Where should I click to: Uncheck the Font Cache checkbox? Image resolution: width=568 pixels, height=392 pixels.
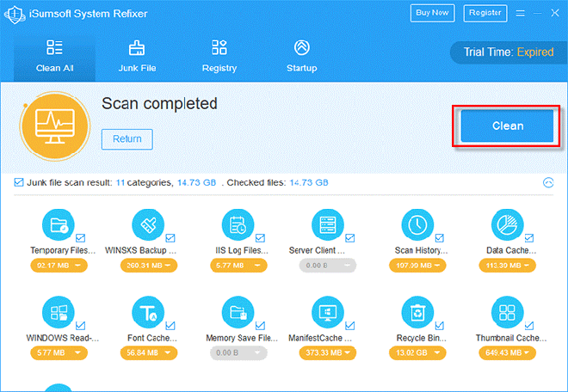[x=170, y=326]
